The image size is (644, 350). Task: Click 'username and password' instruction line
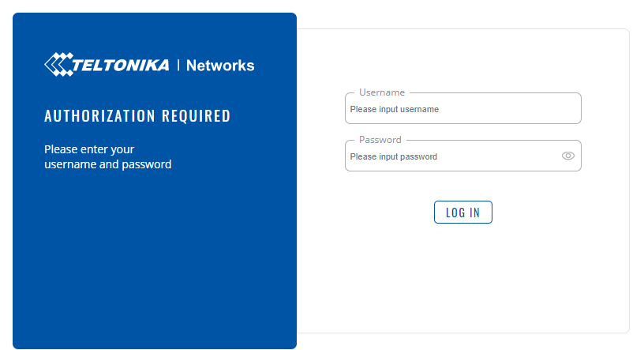(107, 164)
